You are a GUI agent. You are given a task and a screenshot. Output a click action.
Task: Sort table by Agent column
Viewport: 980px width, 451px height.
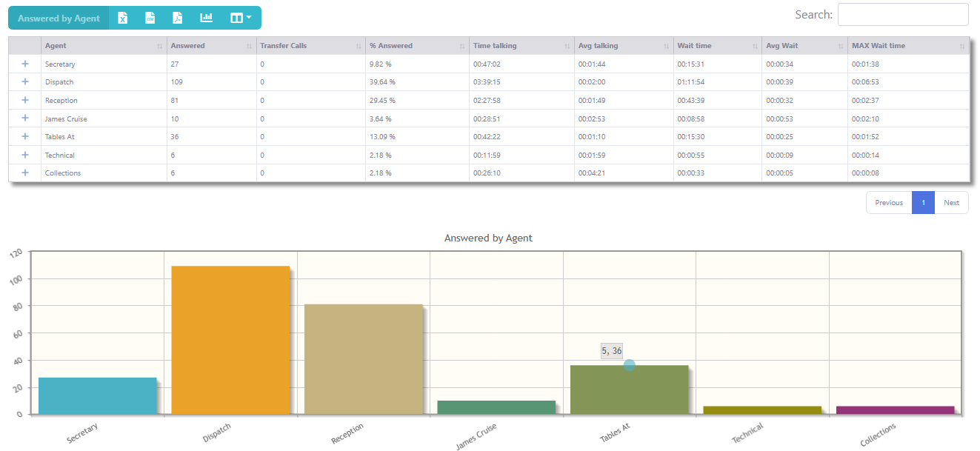(x=104, y=46)
